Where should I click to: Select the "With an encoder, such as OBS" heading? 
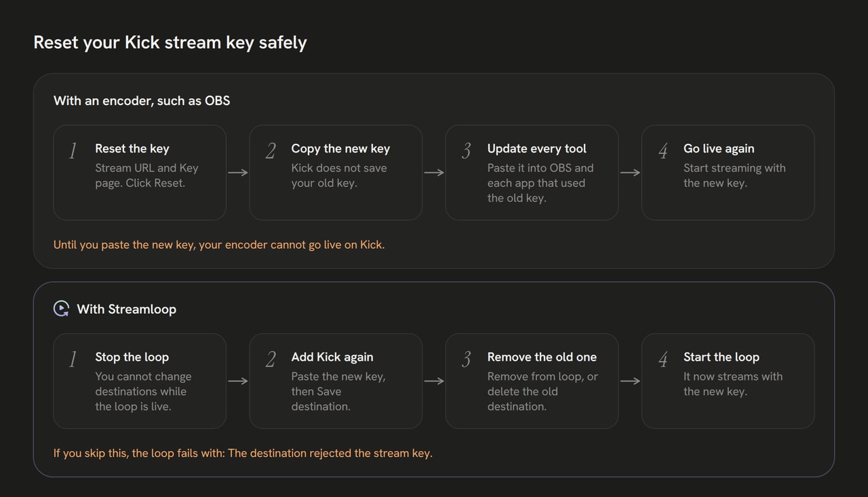142,100
